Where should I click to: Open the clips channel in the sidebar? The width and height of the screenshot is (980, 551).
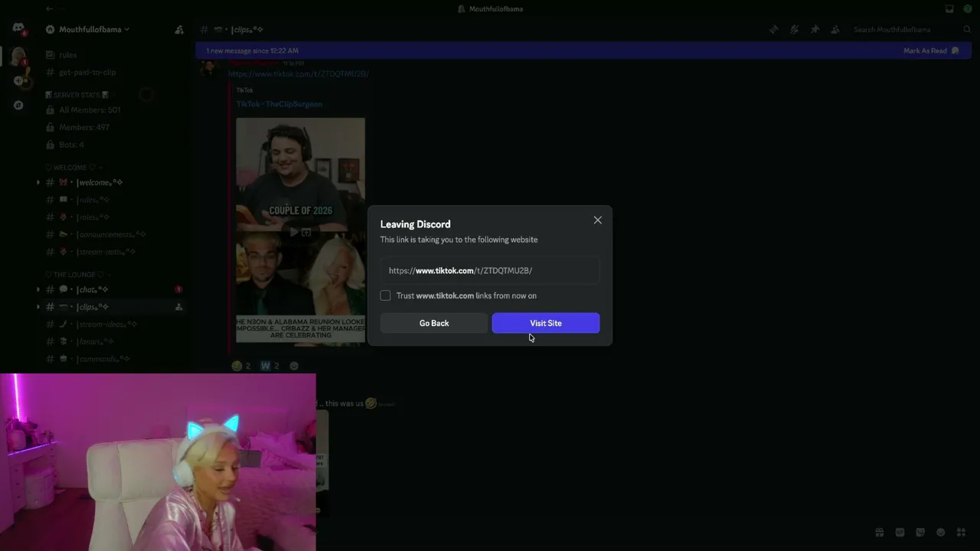[115, 307]
